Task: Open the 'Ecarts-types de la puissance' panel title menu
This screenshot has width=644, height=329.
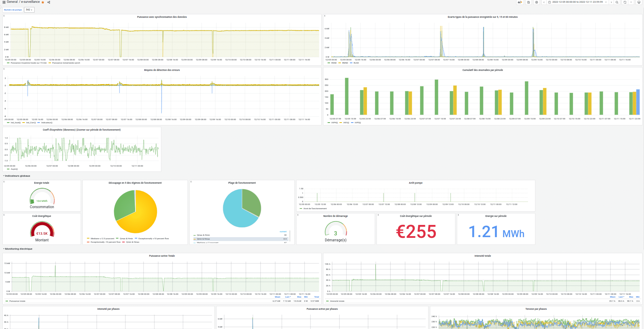Action: click(483, 17)
